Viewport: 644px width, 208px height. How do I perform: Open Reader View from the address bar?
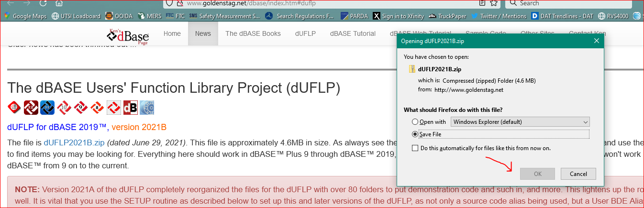(x=482, y=3)
